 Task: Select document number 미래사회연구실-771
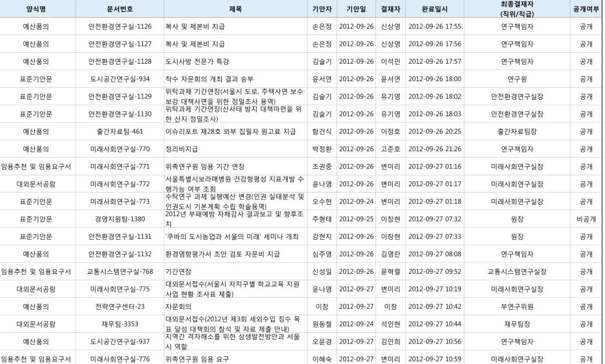click(120, 167)
